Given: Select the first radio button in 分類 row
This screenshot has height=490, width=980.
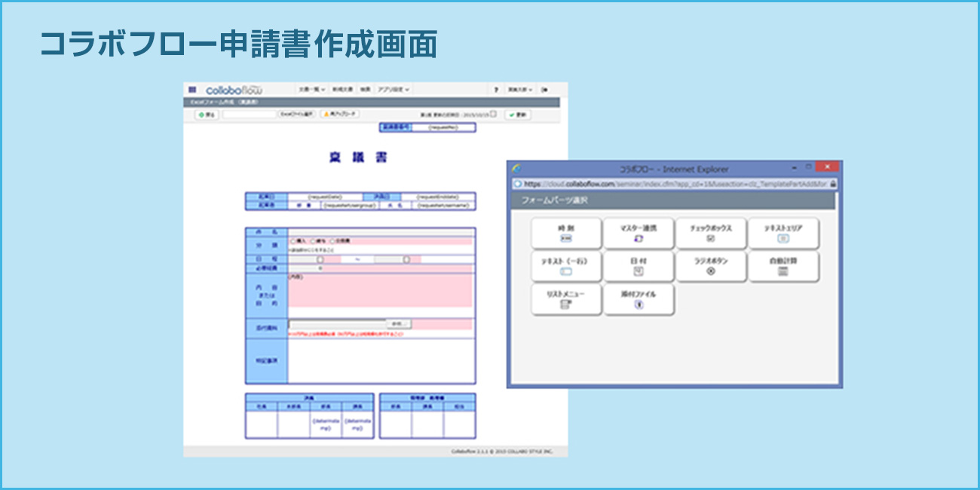Looking at the screenshot, I should click(293, 241).
